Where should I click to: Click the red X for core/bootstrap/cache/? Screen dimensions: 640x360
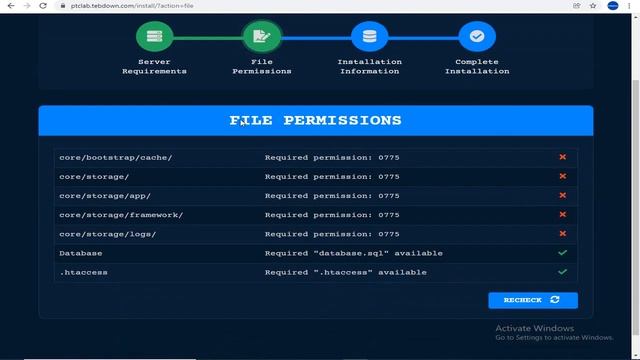pos(562,157)
